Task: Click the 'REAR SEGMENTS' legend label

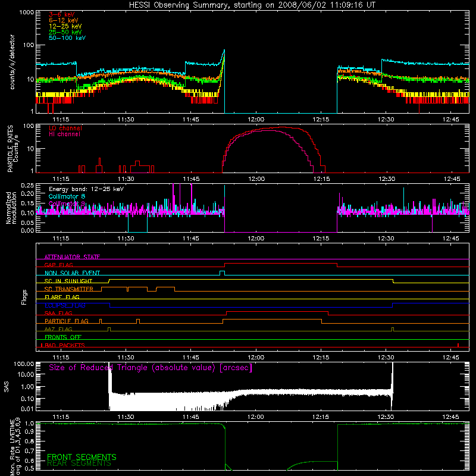Action: [79, 464]
